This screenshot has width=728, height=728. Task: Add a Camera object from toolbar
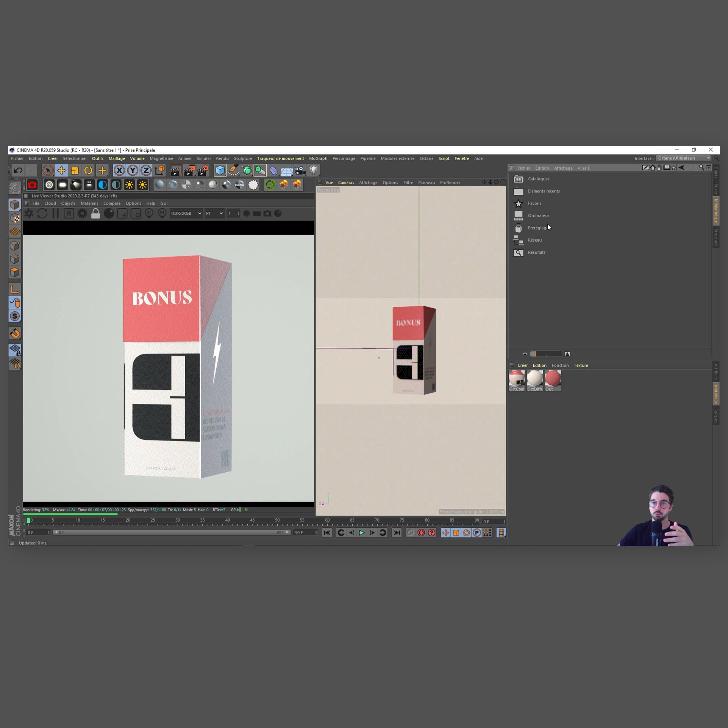[300, 170]
